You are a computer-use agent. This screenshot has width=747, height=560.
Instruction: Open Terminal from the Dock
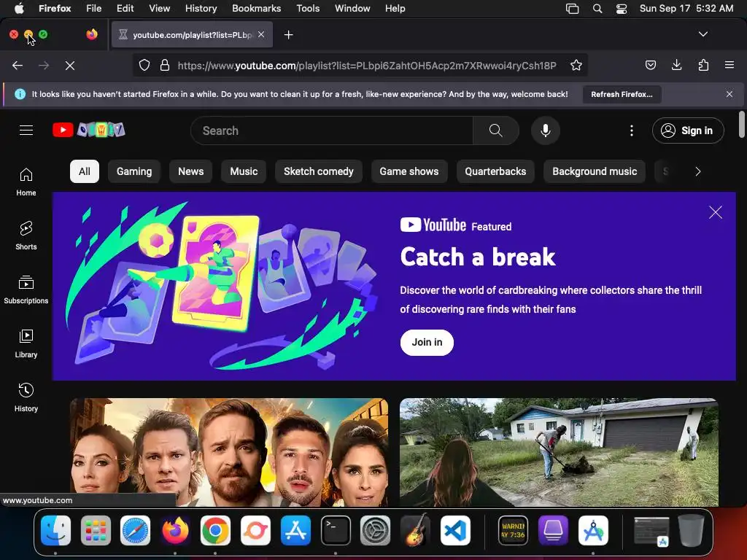(336, 531)
